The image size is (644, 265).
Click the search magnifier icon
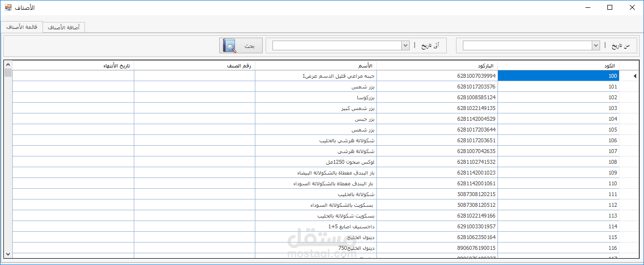pyautogui.click(x=229, y=45)
